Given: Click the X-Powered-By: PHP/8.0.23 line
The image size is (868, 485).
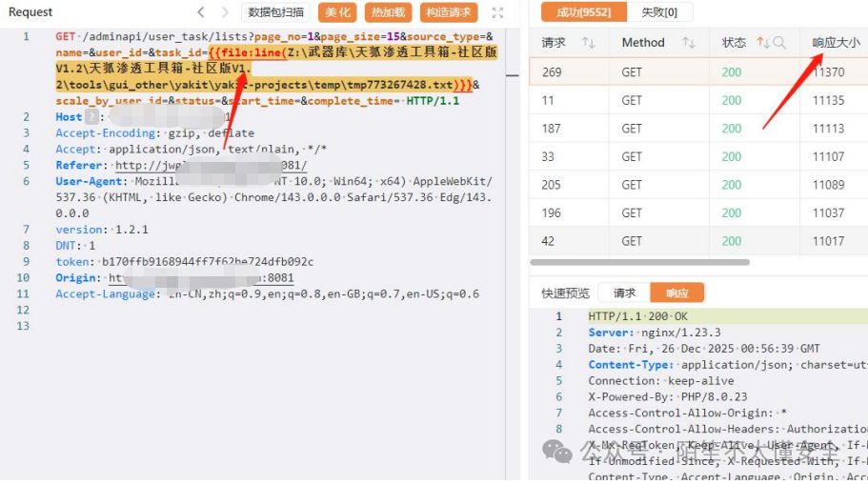Looking at the screenshot, I should (668, 396).
